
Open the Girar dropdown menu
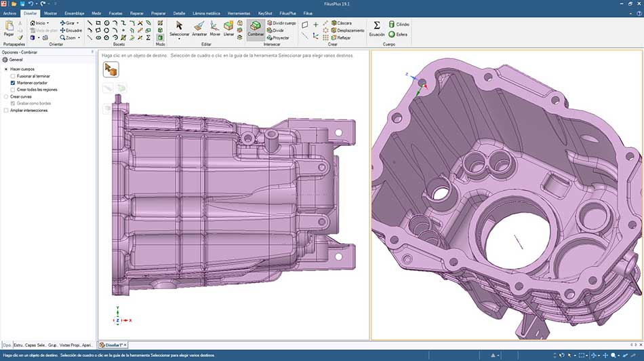click(77, 23)
